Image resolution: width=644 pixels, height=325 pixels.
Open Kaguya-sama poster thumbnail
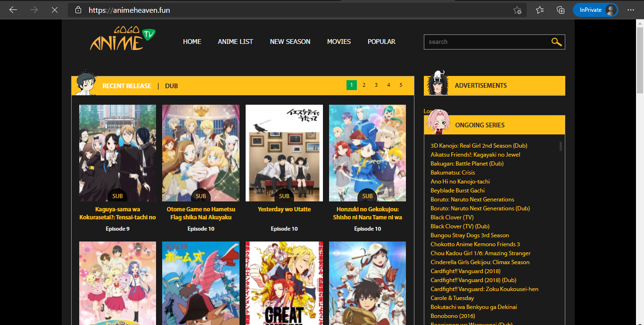point(117,153)
